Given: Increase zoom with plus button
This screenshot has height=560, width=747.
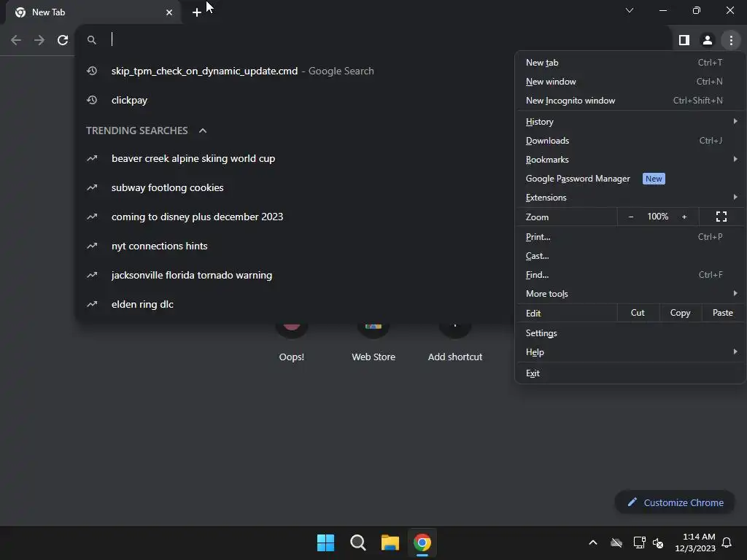Looking at the screenshot, I should (684, 217).
